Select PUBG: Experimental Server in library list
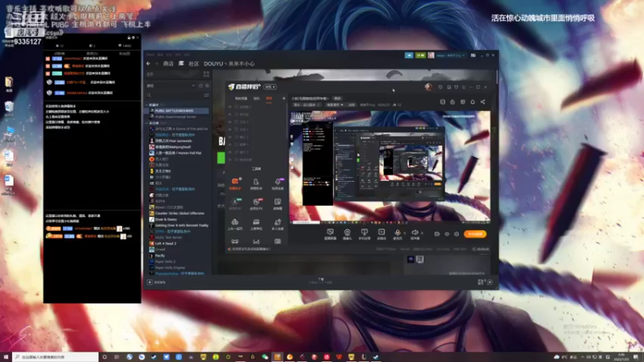Viewport: 644px width, 362px height. pos(175,117)
